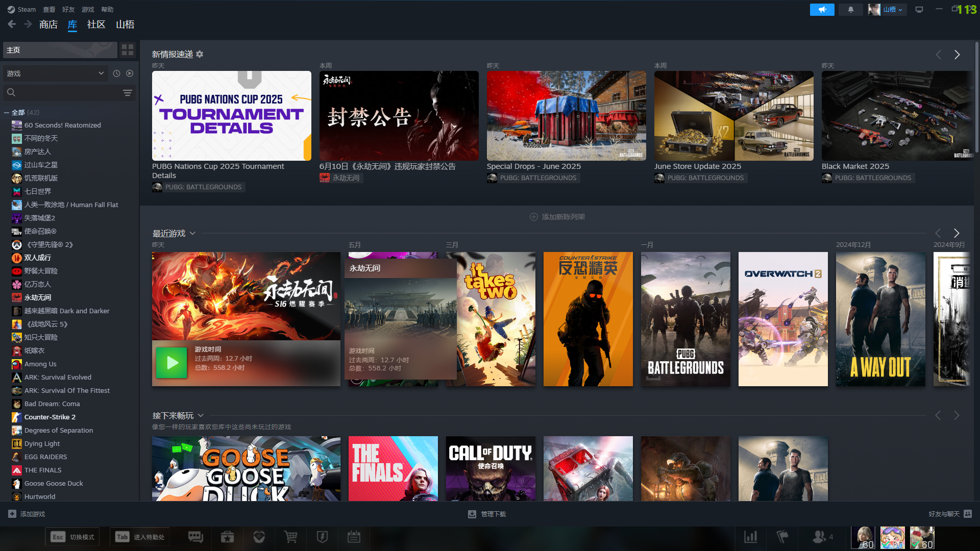
Task: Open THE FINALS game cover
Action: [393, 468]
